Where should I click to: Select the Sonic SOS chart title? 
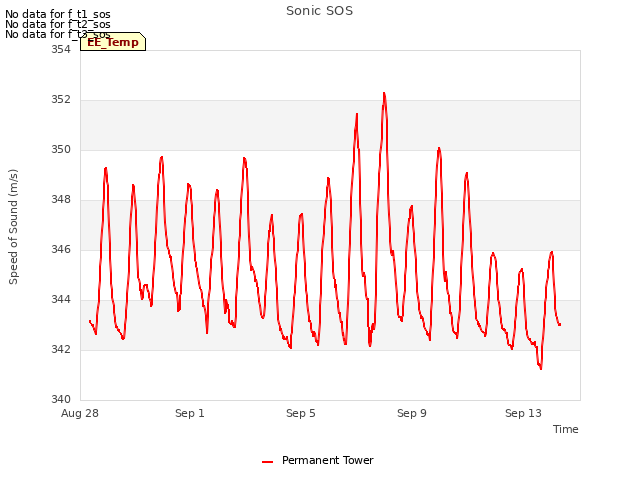click(x=319, y=11)
